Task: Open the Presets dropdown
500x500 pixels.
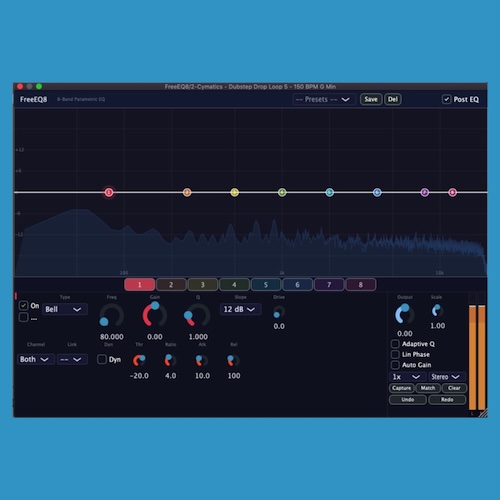Action: click(324, 99)
